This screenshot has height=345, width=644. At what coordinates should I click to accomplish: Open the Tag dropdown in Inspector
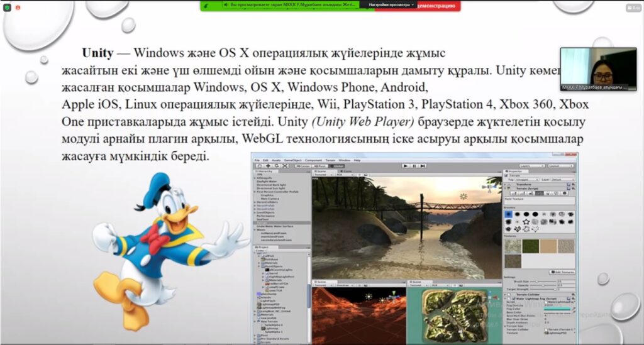(527, 180)
